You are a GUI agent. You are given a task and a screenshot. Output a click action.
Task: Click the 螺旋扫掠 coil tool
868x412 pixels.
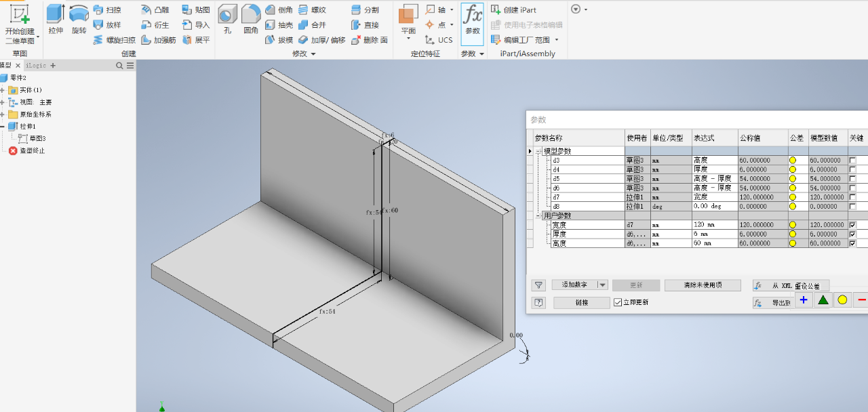pos(115,40)
